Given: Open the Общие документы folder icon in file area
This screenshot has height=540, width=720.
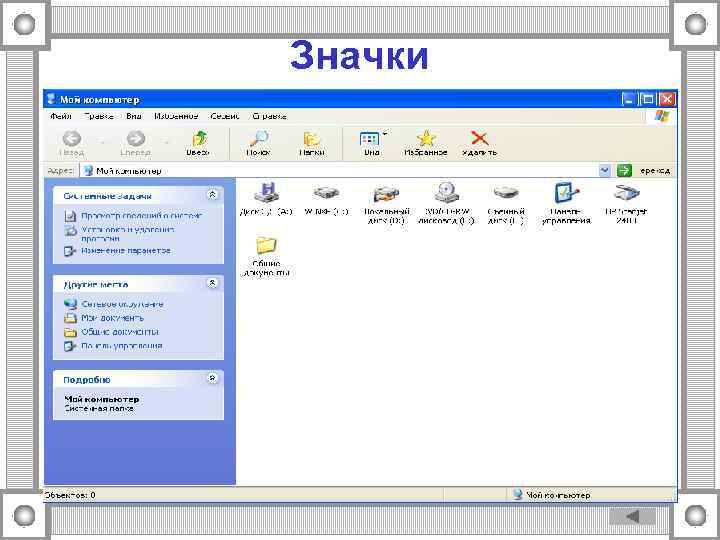Looking at the screenshot, I should (266, 256).
